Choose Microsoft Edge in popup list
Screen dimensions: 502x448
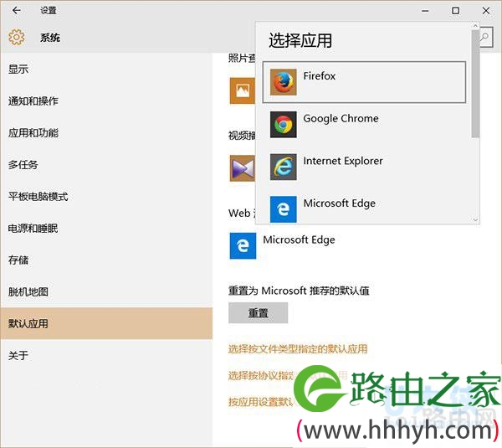[364, 209]
